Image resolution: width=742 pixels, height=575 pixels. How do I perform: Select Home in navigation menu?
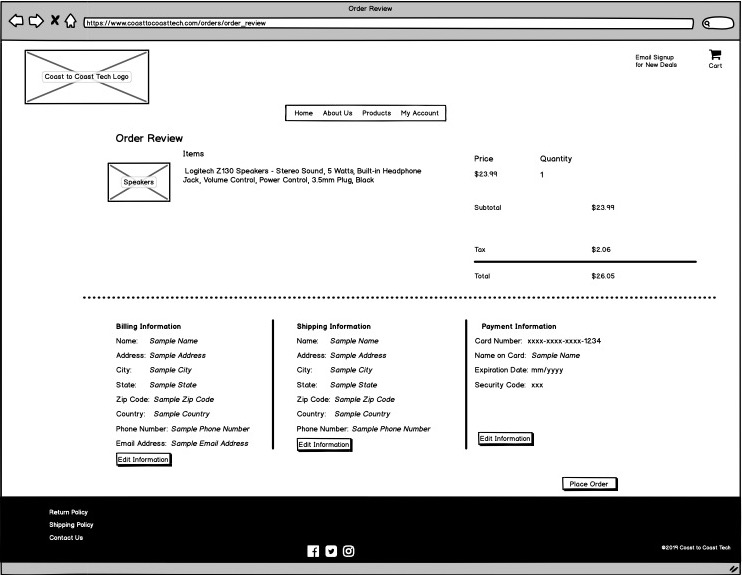click(x=304, y=113)
